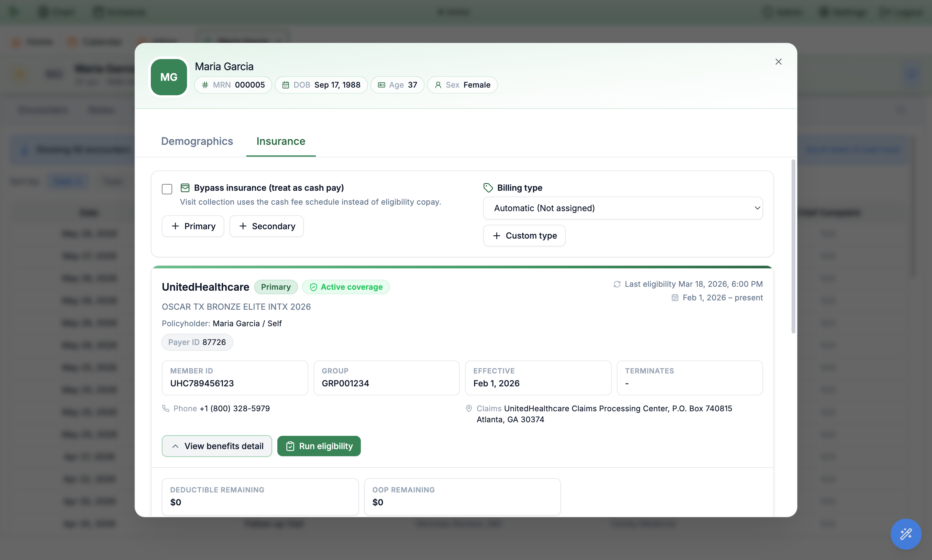Click the phone icon near payer number
The width and height of the screenshot is (932, 560).
point(165,408)
